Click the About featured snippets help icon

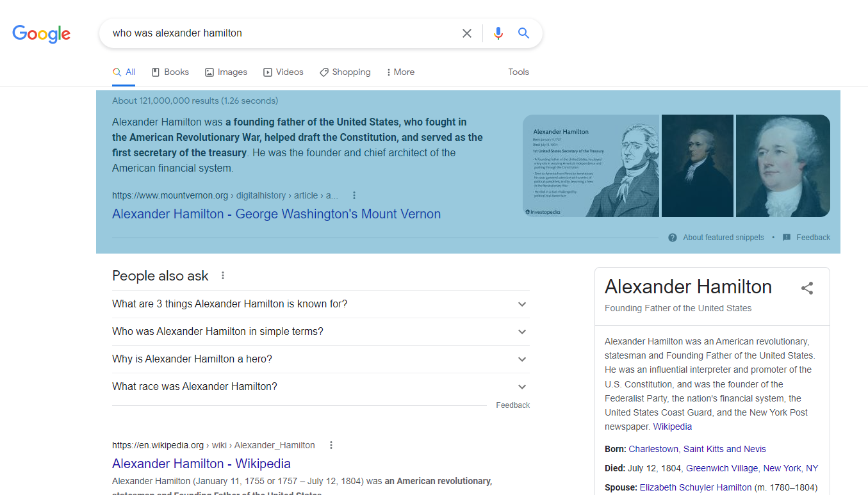(x=673, y=238)
